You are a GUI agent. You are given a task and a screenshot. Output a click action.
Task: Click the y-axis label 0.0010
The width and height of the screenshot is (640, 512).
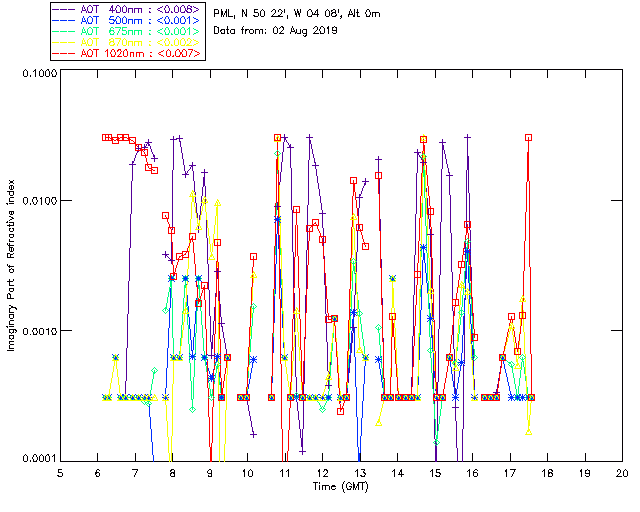pyautogui.click(x=39, y=331)
